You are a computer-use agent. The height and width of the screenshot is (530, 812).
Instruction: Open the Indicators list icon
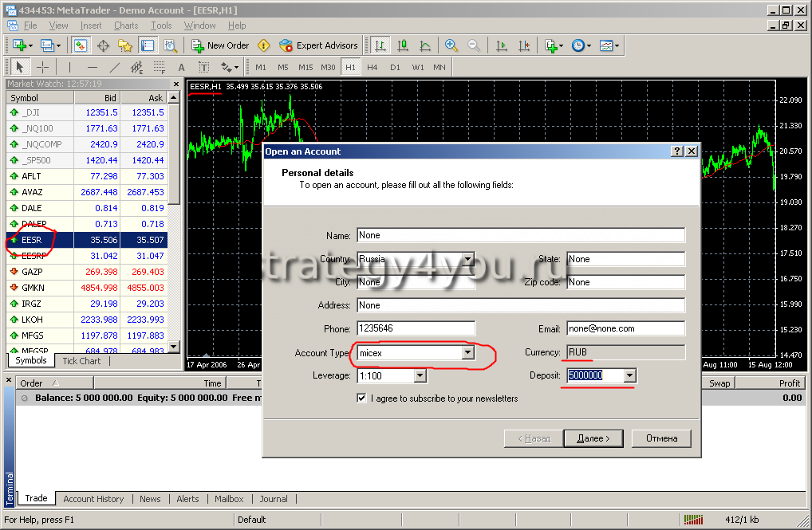[x=553, y=45]
